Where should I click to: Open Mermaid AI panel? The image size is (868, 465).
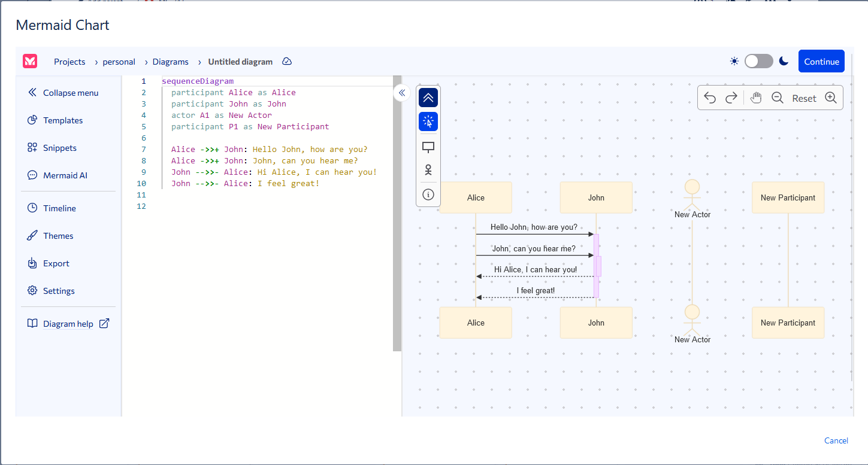(57, 175)
